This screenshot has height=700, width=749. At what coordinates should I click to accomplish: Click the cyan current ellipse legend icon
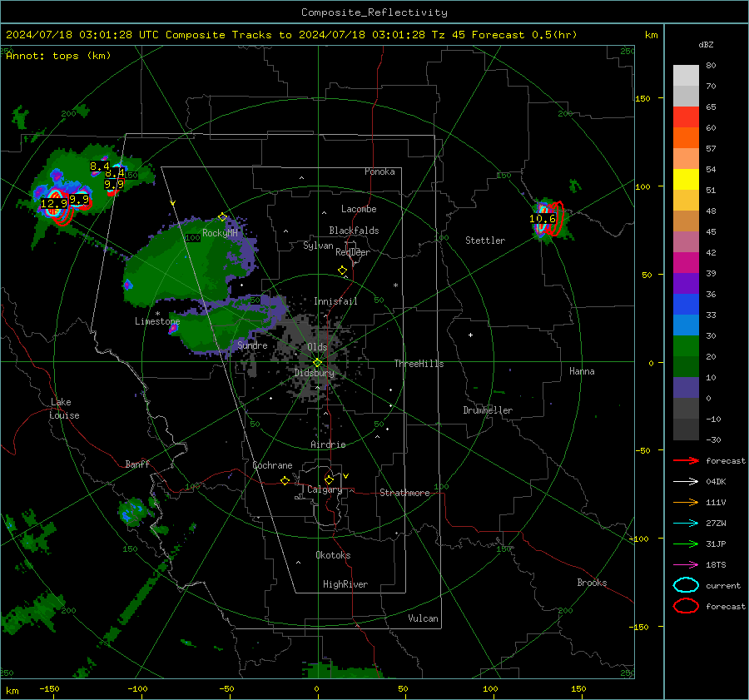(x=686, y=585)
